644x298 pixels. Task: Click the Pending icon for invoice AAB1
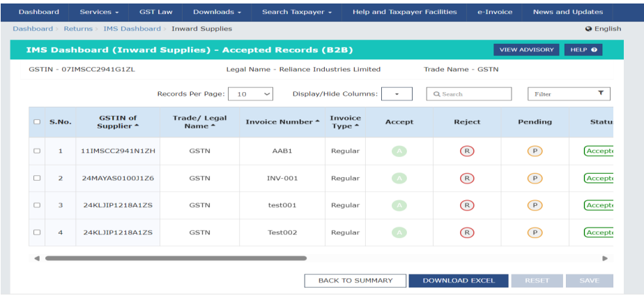pos(535,151)
